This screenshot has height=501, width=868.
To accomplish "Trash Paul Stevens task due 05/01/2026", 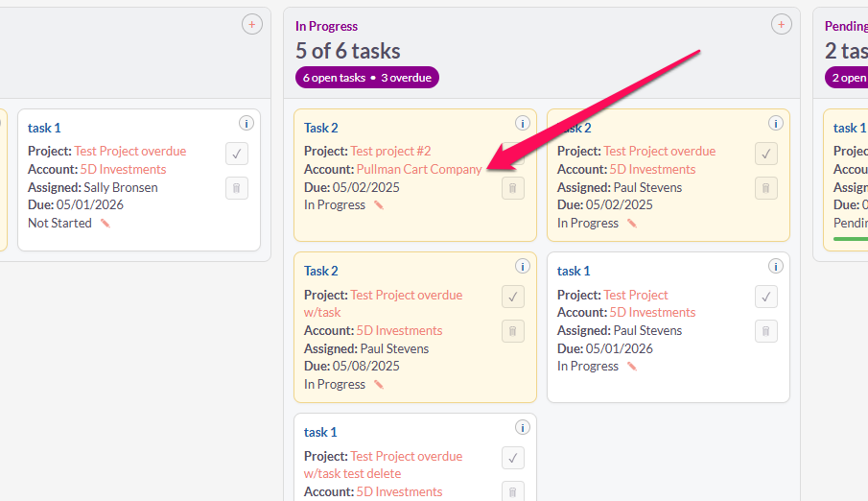I will [766, 331].
